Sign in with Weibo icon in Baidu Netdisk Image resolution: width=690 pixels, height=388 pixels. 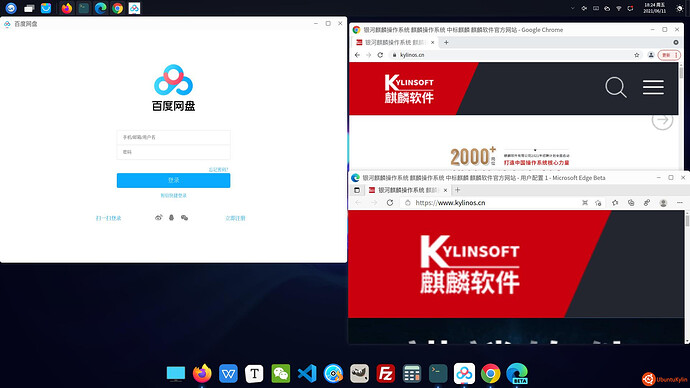(159, 217)
